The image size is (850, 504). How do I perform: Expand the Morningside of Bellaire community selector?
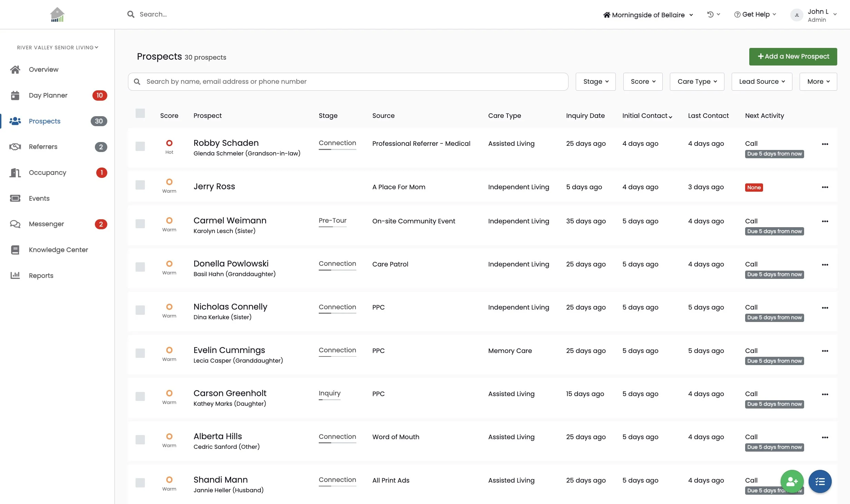tap(648, 15)
